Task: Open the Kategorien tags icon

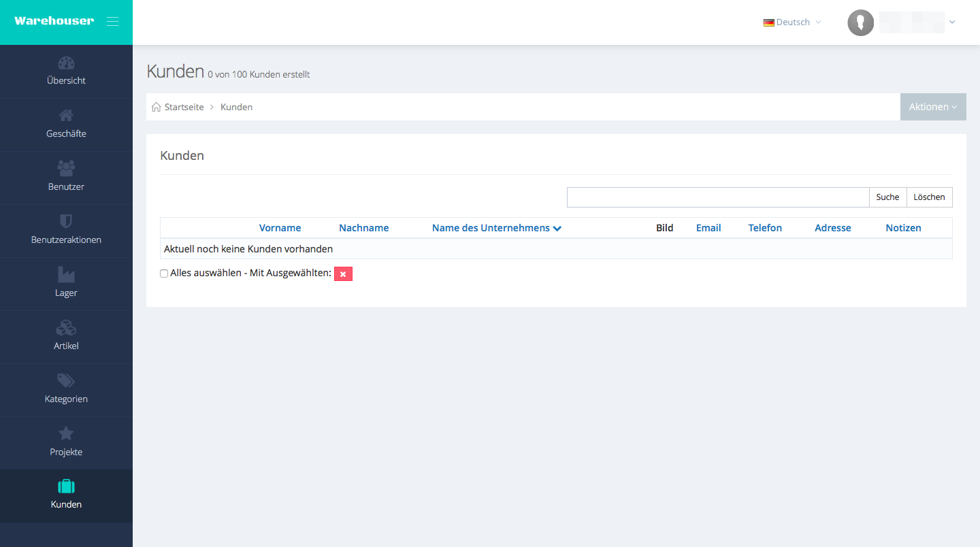Action: (x=66, y=380)
